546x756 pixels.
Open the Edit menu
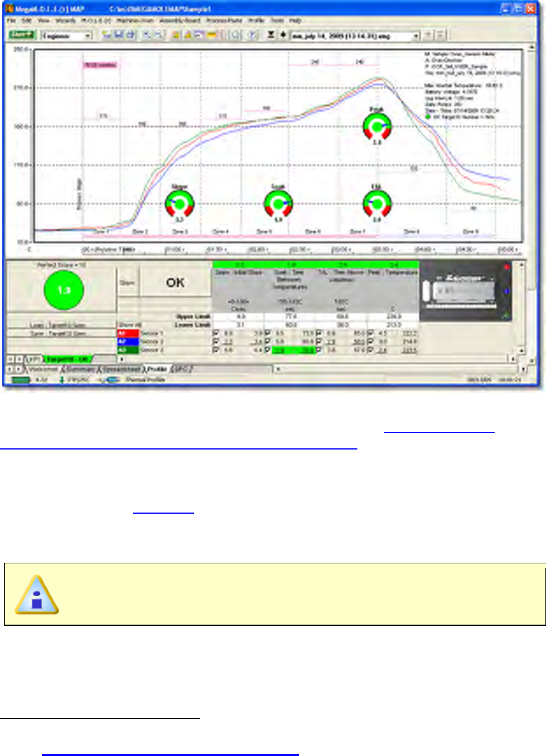26,20
